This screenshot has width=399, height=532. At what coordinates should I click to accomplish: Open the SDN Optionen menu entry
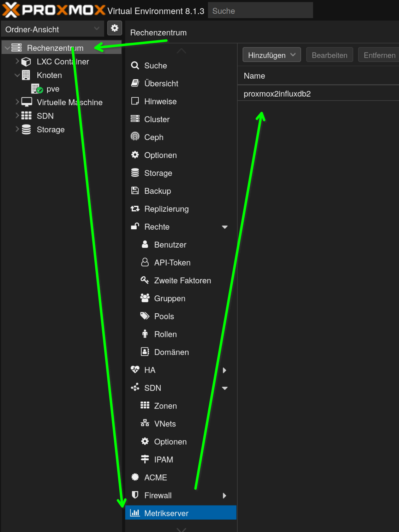181,442
